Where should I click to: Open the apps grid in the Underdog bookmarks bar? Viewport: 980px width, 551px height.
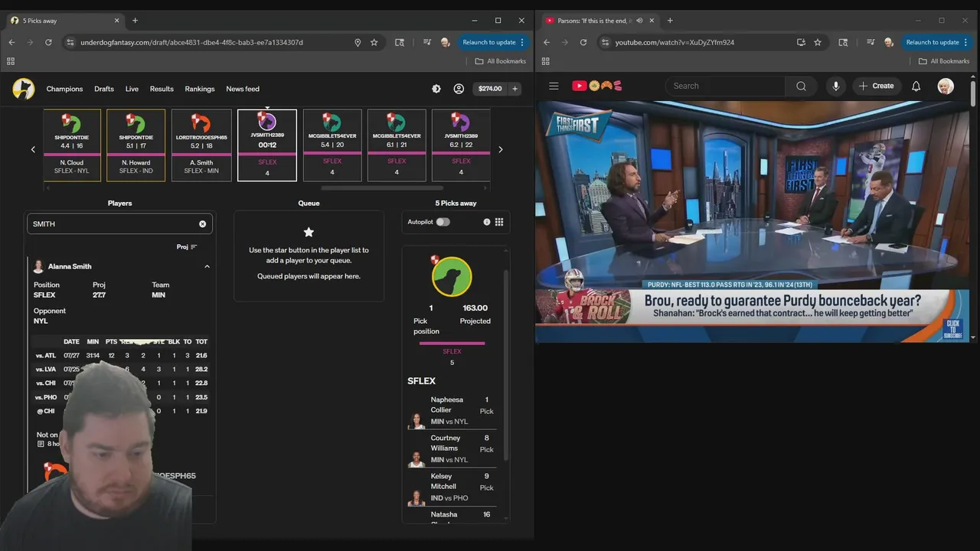pyautogui.click(x=11, y=61)
